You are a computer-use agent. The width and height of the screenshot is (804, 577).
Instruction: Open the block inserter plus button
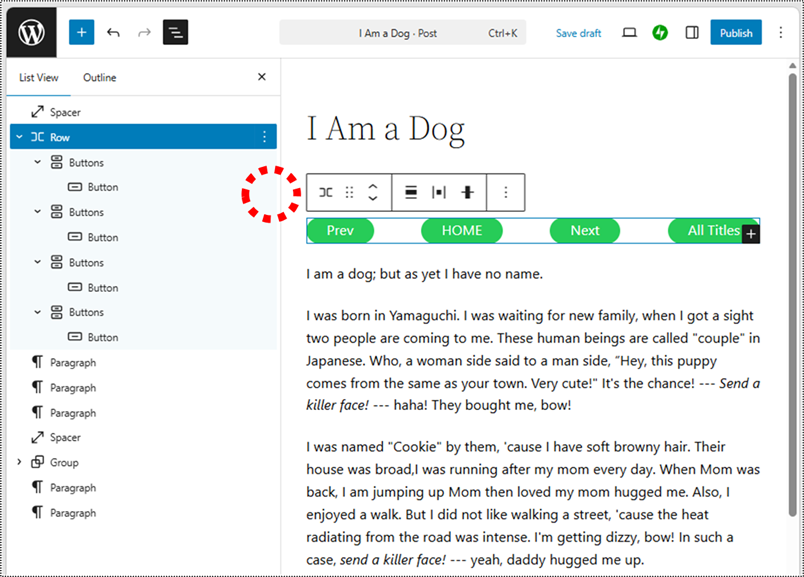(x=81, y=32)
